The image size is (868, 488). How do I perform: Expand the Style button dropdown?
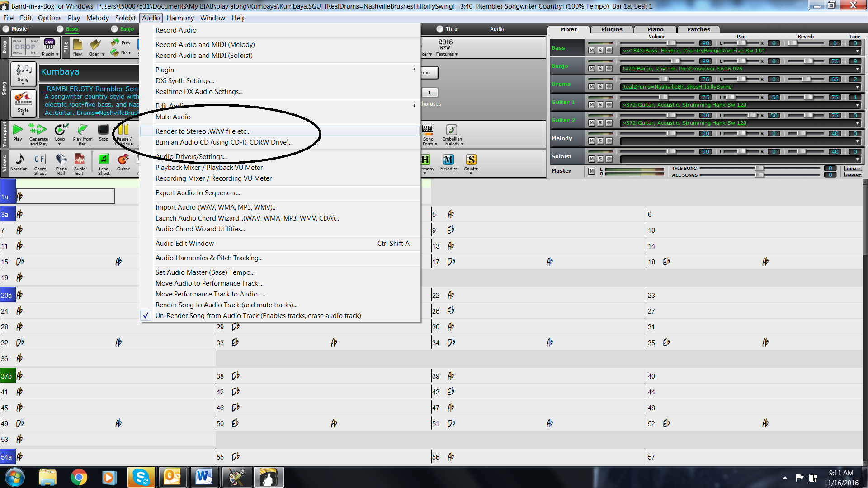tap(23, 115)
